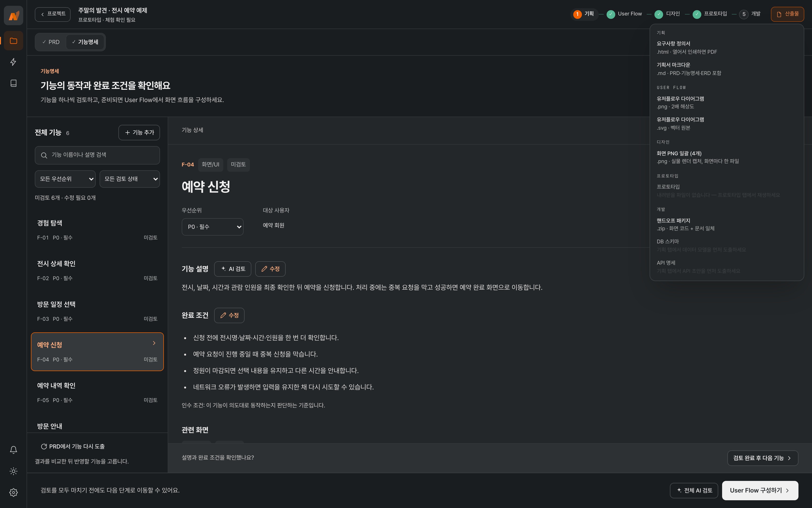Click the AI 검토 button beside 기능 설명
This screenshot has width=812, height=508.
(232, 269)
